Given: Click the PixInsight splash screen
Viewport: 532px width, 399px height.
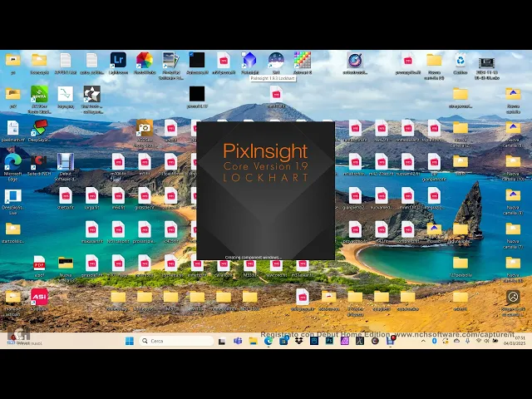Looking at the screenshot, I should click(266, 190).
